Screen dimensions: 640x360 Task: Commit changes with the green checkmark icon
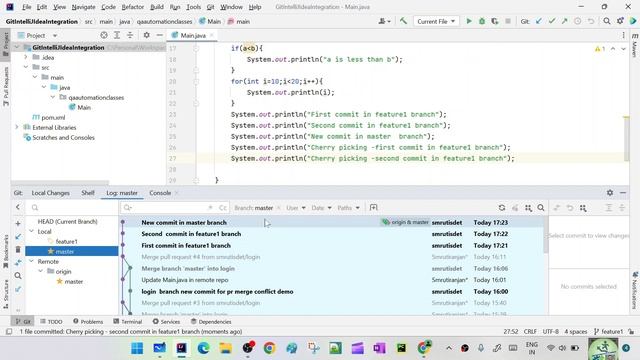(x=552, y=21)
